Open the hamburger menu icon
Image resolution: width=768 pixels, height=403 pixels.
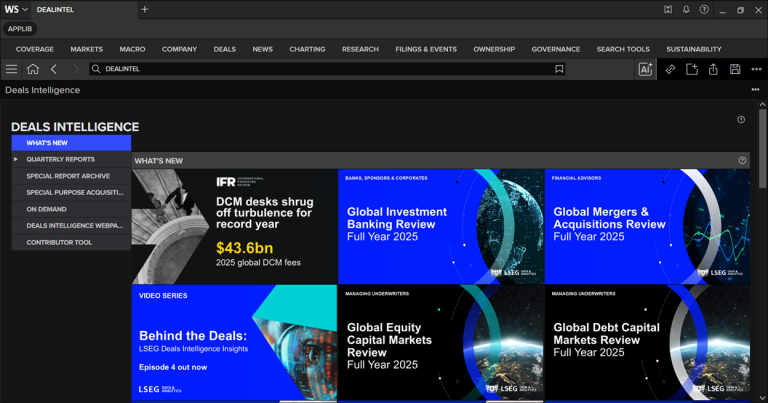pos(11,69)
